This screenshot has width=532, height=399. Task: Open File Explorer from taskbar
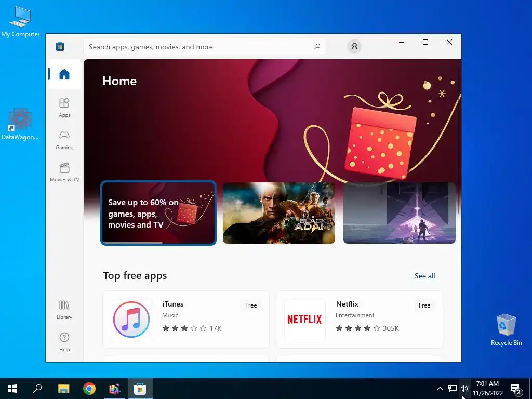click(x=63, y=389)
